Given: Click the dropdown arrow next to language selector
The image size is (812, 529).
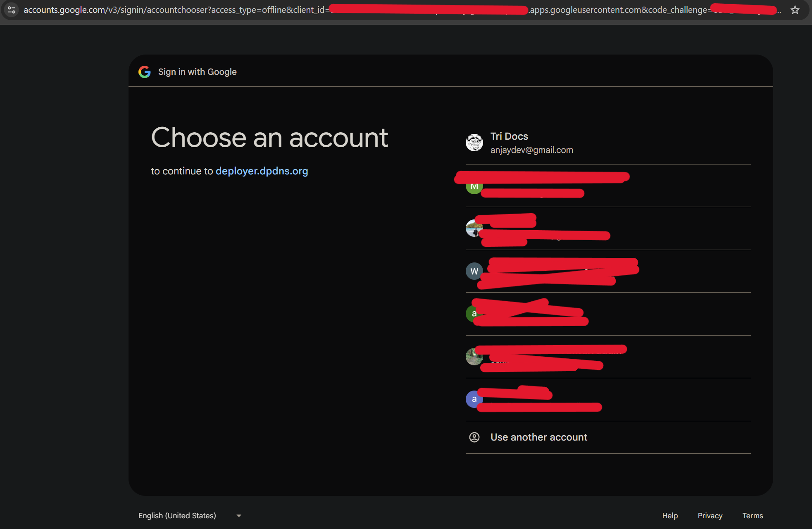Looking at the screenshot, I should click(238, 515).
